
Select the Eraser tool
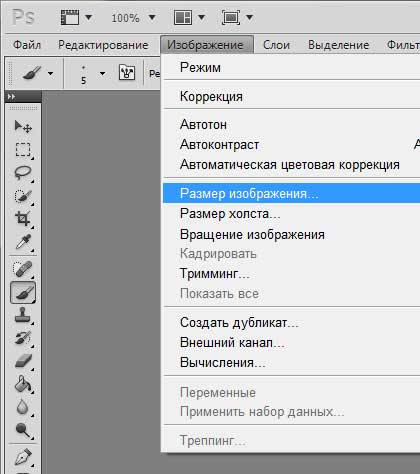point(23,361)
